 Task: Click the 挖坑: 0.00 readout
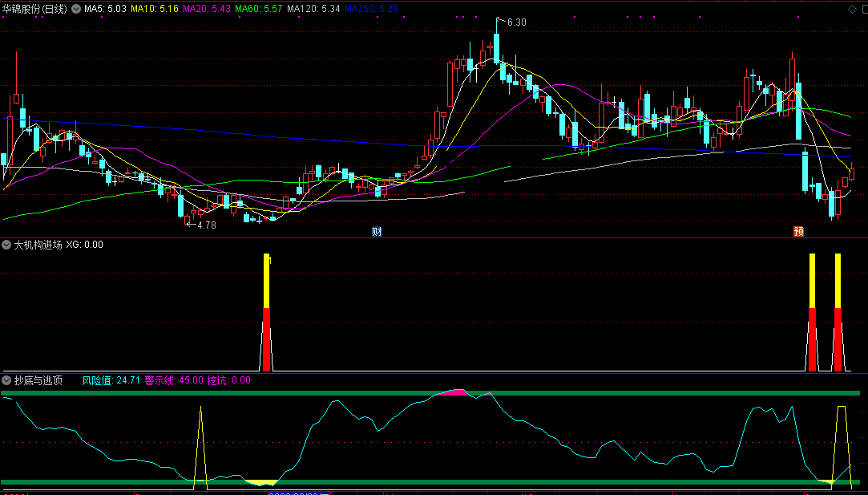[x=229, y=380]
